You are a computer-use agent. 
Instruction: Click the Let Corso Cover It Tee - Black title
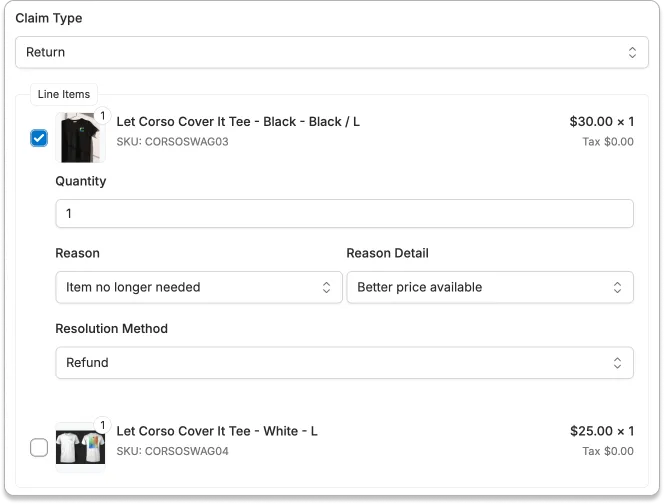coord(238,122)
